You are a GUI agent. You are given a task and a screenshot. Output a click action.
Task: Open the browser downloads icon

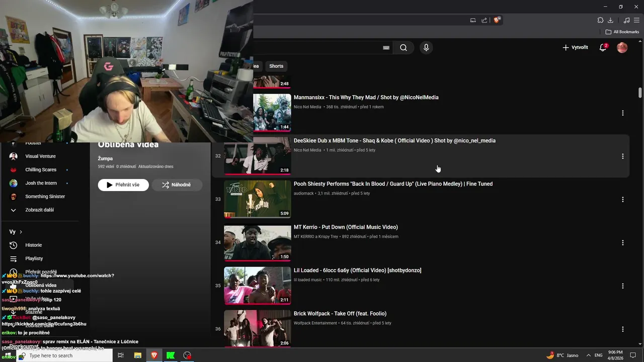pos(610,20)
